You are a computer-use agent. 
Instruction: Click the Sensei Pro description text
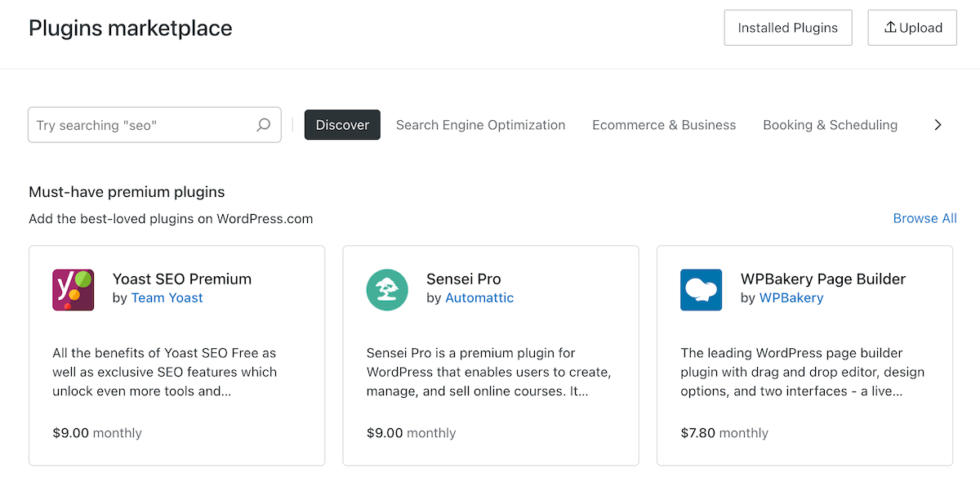tap(488, 372)
